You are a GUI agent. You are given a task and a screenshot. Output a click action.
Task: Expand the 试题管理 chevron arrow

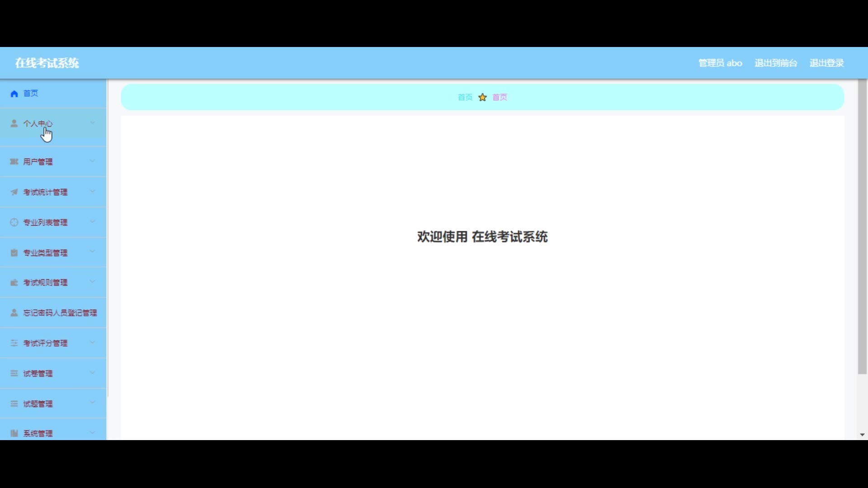click(93, 403)
